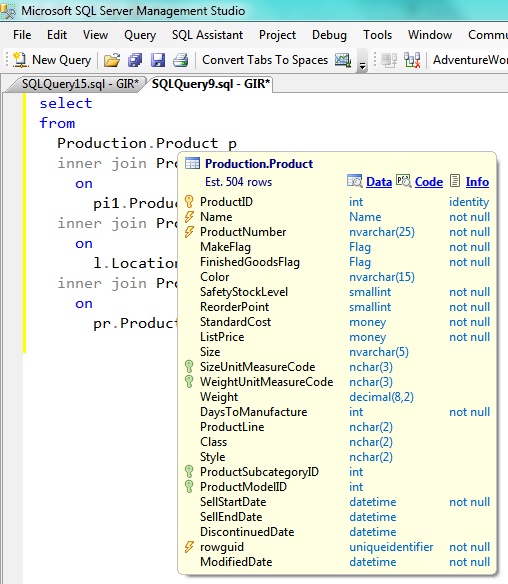Open the SQL Assistant menu
508x584 pixels.
click(x=207, y=35)
